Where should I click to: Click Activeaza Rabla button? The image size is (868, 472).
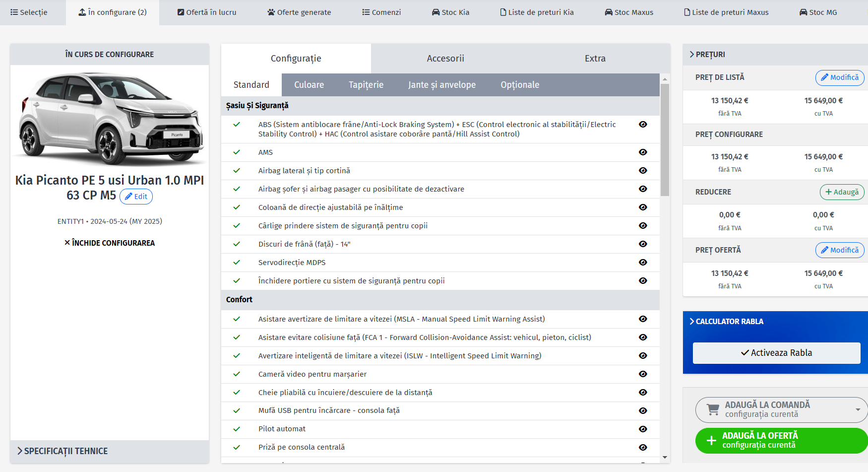pos(777,353)
